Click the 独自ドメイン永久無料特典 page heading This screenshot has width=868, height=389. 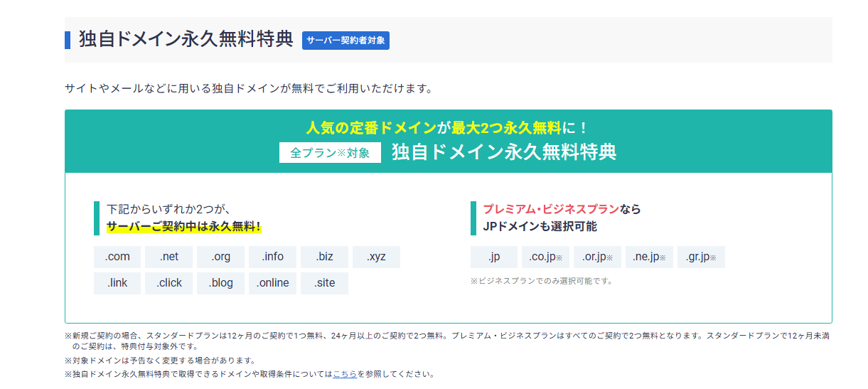coord(186,40)
